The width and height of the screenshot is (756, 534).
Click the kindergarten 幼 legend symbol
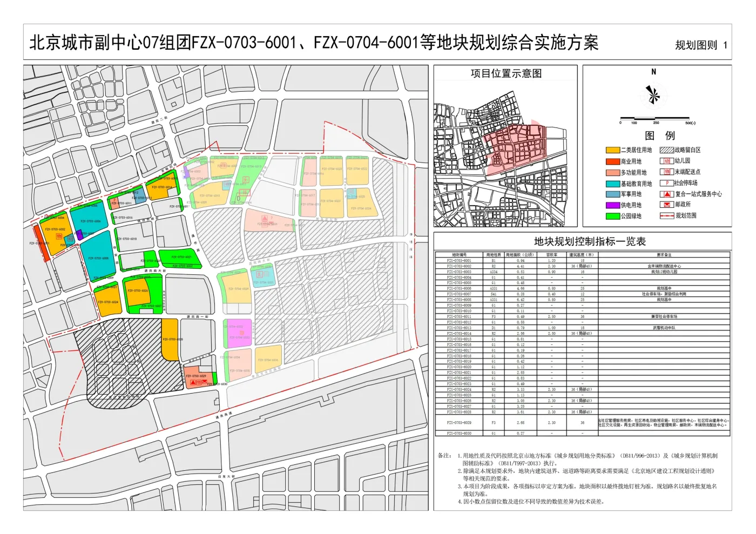(666, 161)
